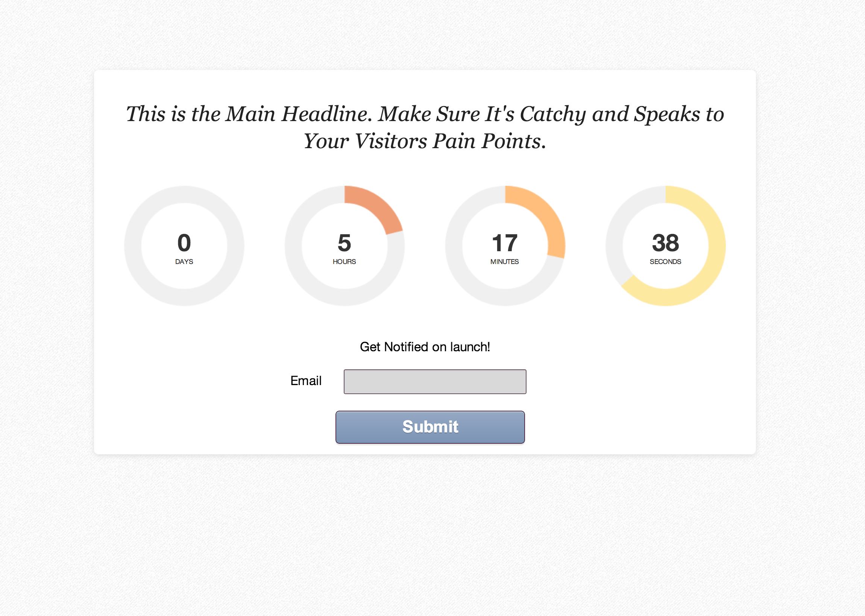
Task: Click the MINUTES label under the counter
Action: coord(504,262)
